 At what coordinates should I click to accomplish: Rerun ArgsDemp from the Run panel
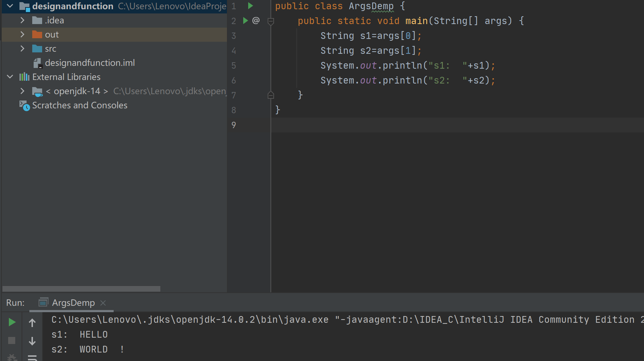click(12, 322)
